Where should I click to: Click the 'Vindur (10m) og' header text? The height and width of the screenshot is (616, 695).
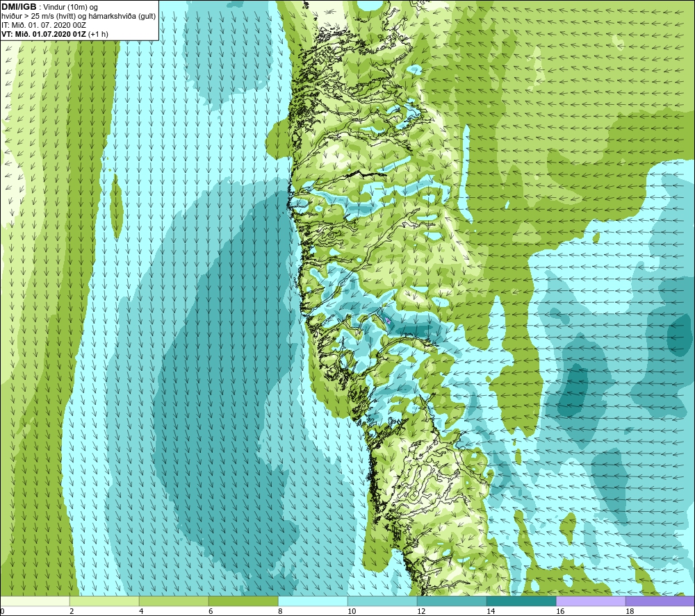[x=70, y=7]
